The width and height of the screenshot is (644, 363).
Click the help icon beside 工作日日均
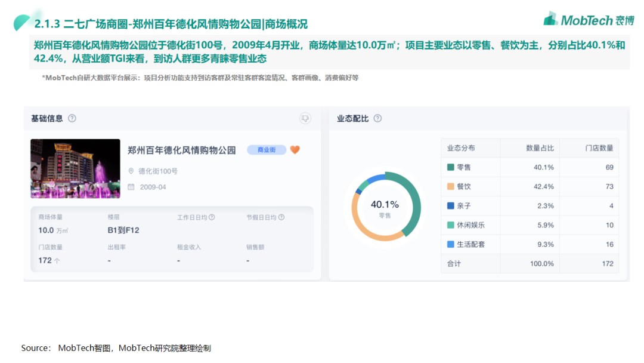212,217
